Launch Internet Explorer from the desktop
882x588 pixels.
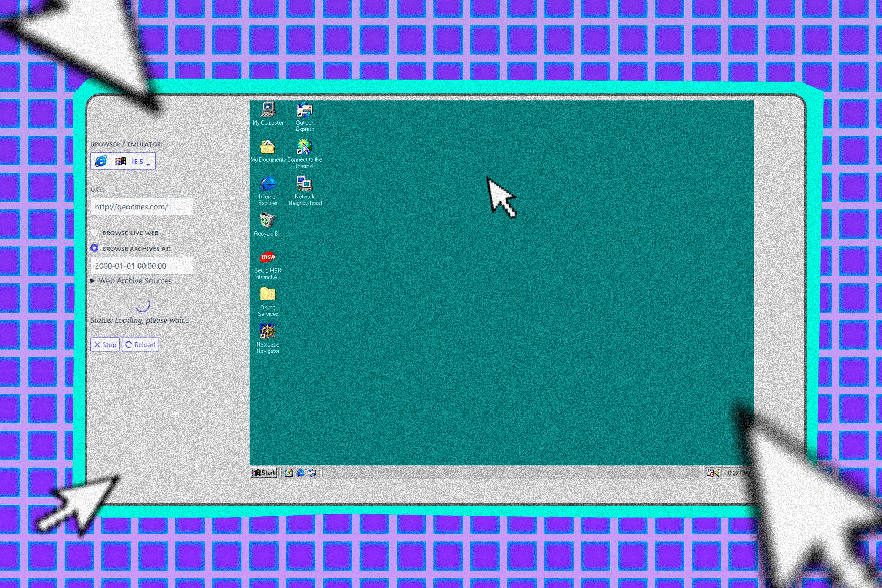(268, 184)
